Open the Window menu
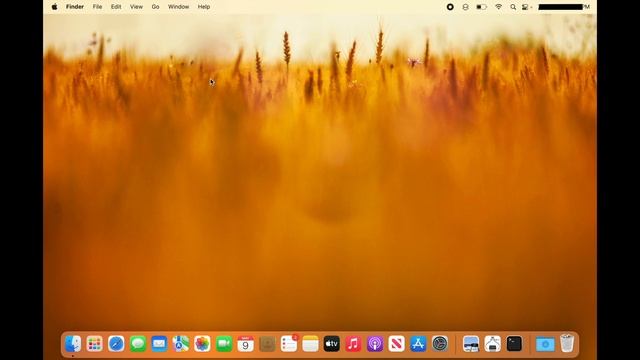 pos(178,7)
